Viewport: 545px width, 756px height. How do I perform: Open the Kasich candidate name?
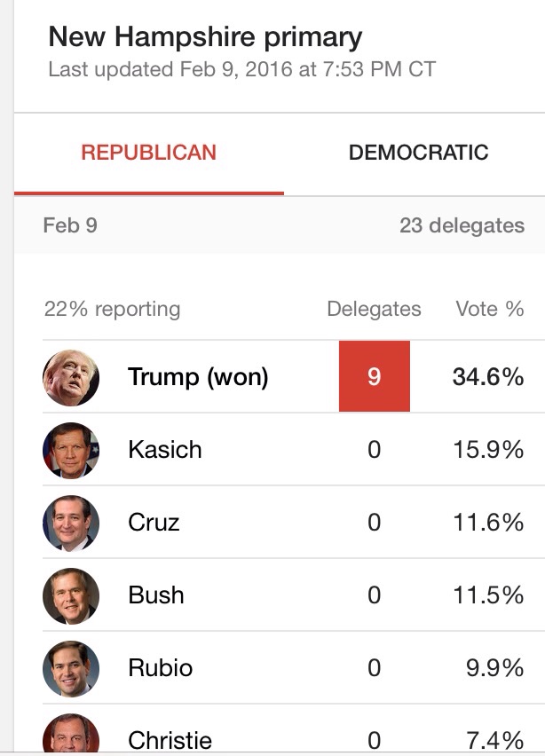[x=164, y=450]
